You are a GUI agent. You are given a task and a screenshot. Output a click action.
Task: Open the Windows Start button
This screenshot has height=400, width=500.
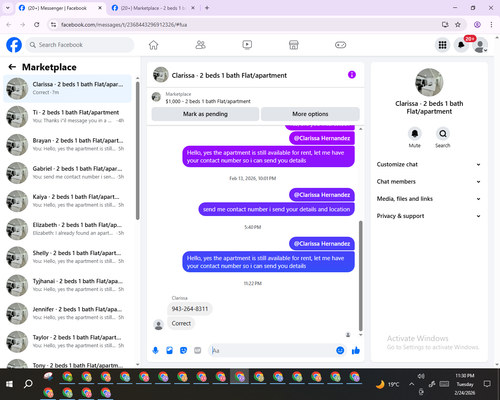click(9, 384)
